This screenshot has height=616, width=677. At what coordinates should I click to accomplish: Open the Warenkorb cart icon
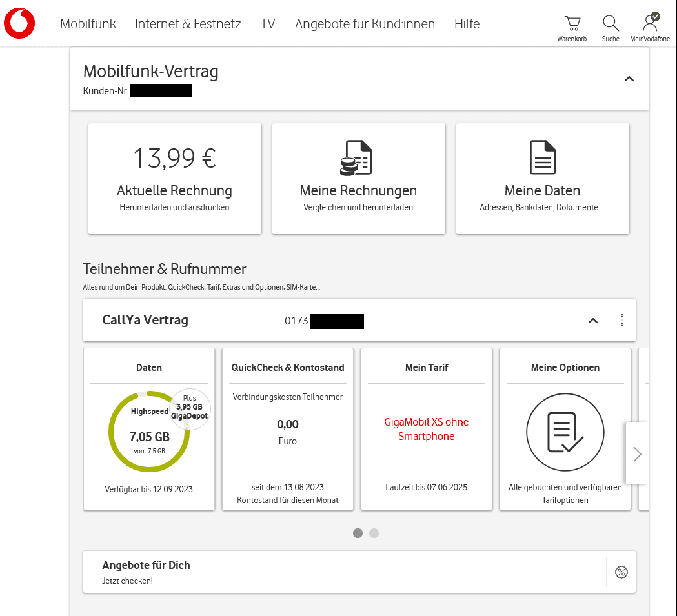click(x=572, y=23)
